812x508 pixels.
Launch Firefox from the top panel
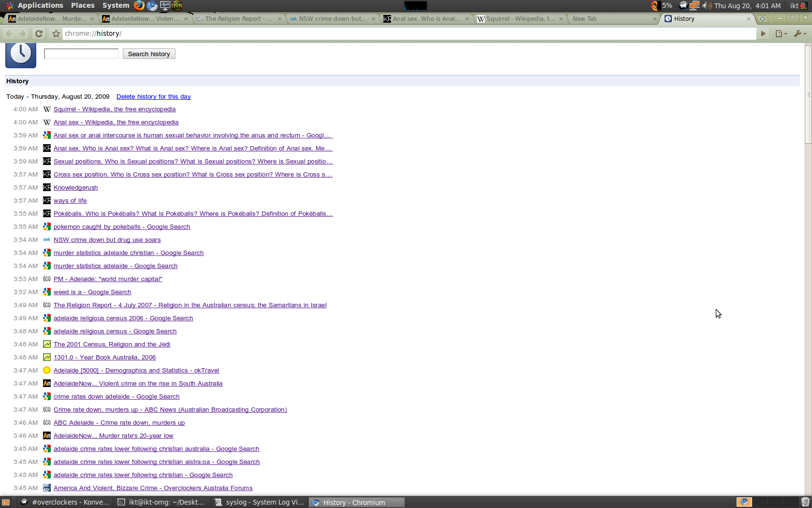tap(139, 5)
